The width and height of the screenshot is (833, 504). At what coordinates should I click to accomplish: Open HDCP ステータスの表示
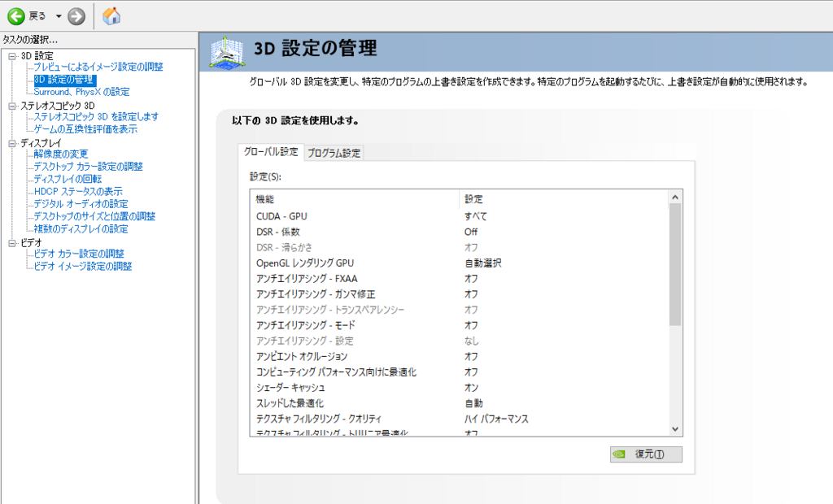point(78,192)
